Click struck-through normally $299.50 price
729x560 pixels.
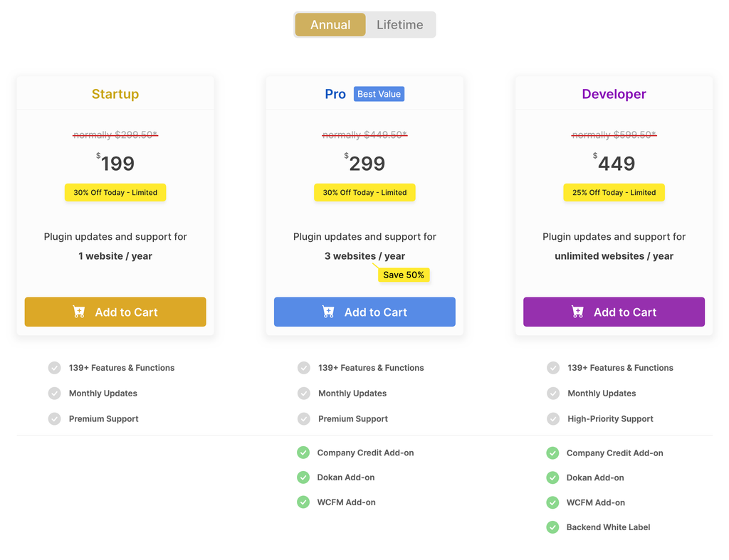click(115, 134)
